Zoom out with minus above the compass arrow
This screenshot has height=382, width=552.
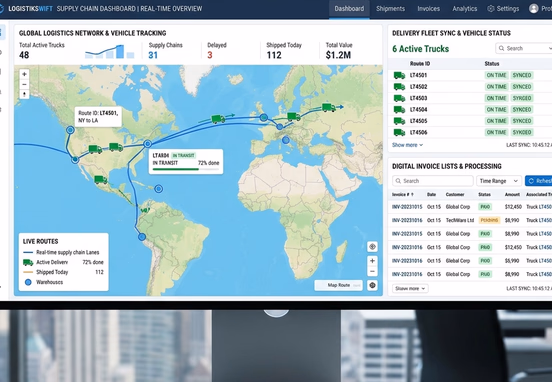24,84
